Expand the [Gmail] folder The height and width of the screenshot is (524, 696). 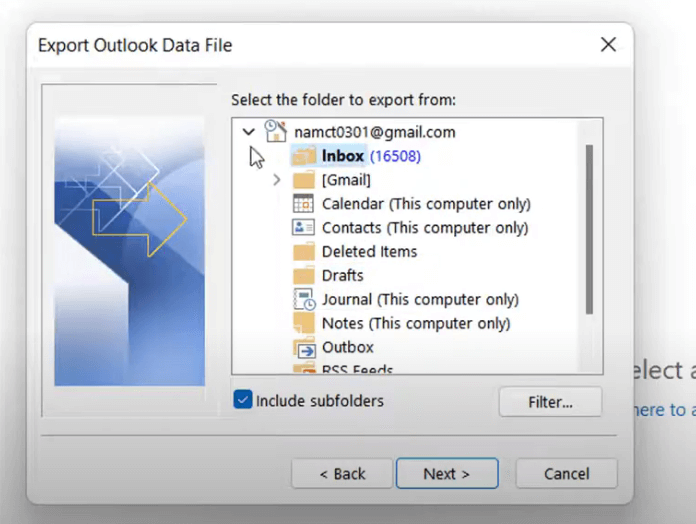point(277,180)
